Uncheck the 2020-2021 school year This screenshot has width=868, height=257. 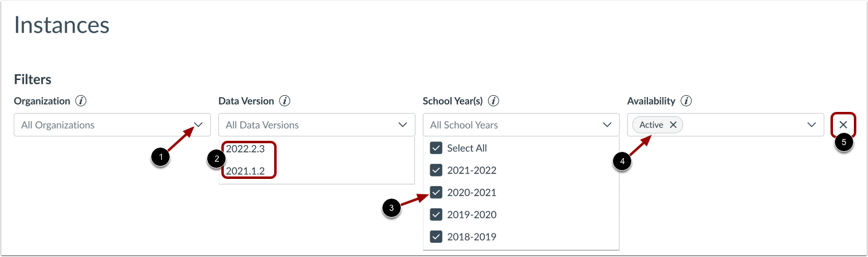(x=436, y=192)
